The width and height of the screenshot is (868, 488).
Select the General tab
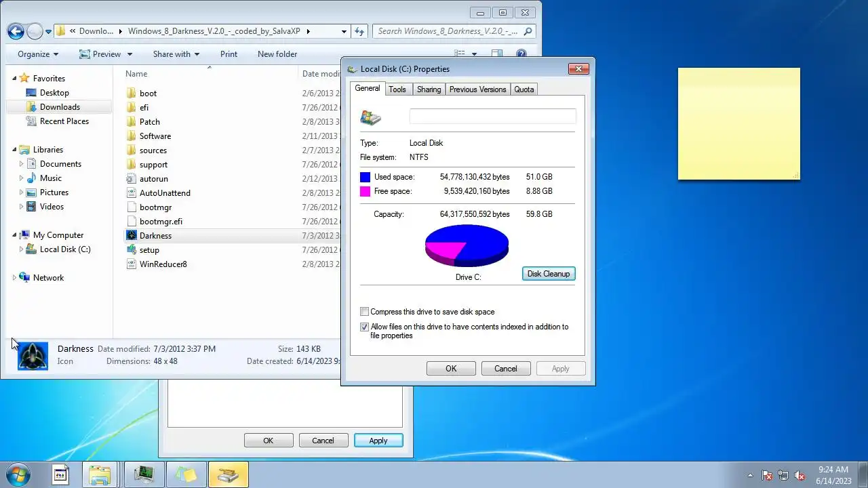368,88
